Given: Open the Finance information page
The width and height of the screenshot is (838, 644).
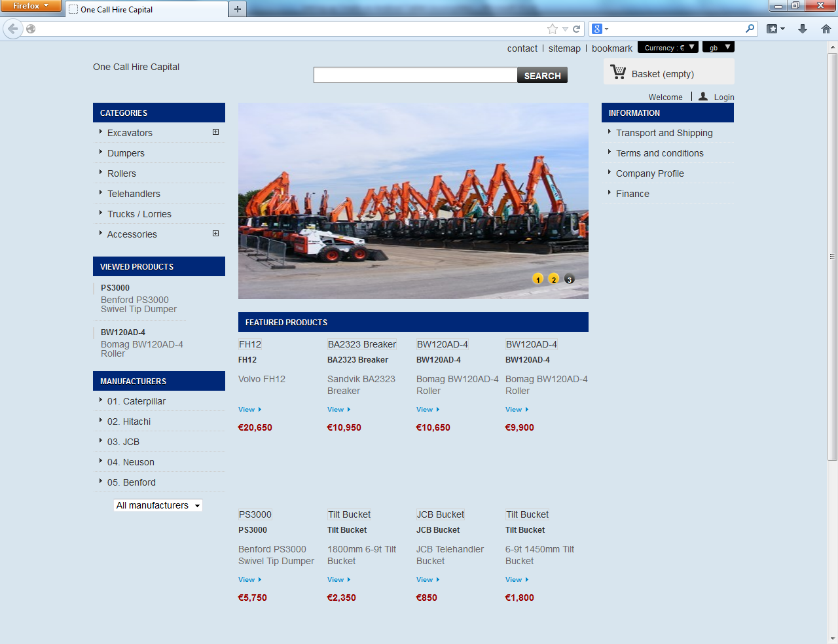Looking at the screenshot, I should tap(632, 194).
